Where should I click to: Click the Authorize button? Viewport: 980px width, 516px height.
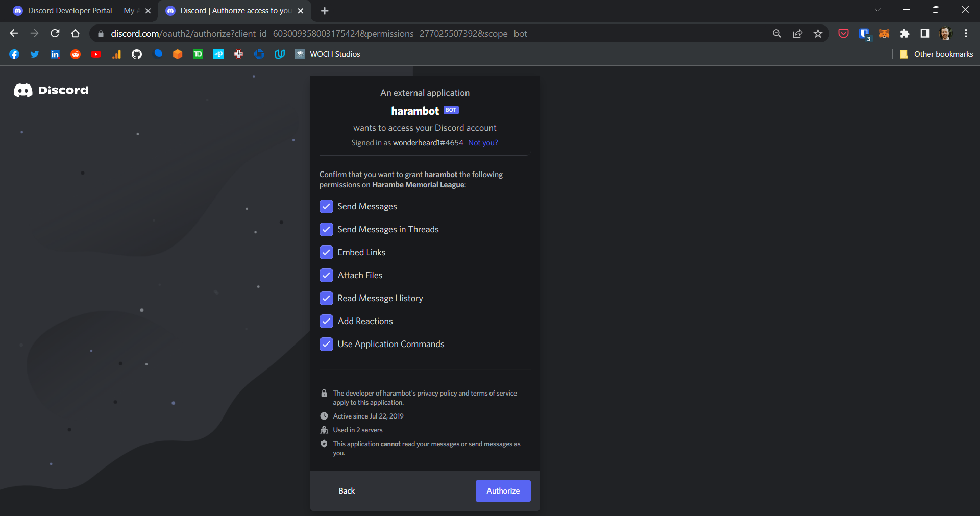tap(503, 491)
